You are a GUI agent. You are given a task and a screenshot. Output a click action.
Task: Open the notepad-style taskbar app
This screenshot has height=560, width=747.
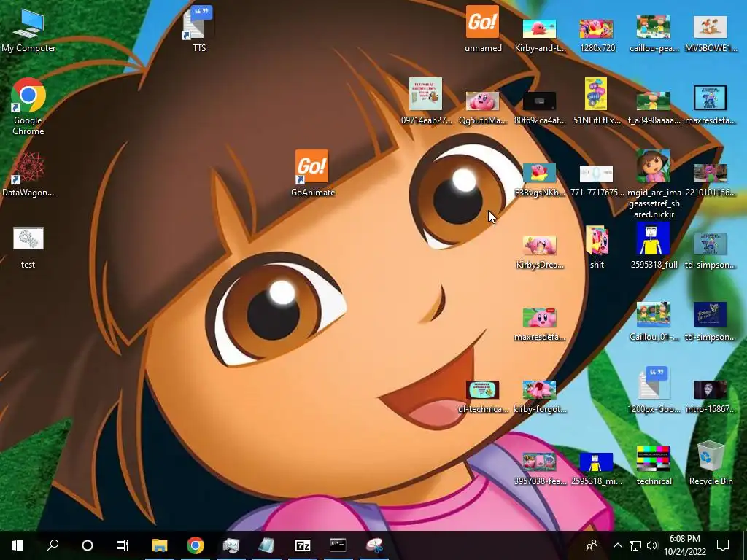coord(267,545)
